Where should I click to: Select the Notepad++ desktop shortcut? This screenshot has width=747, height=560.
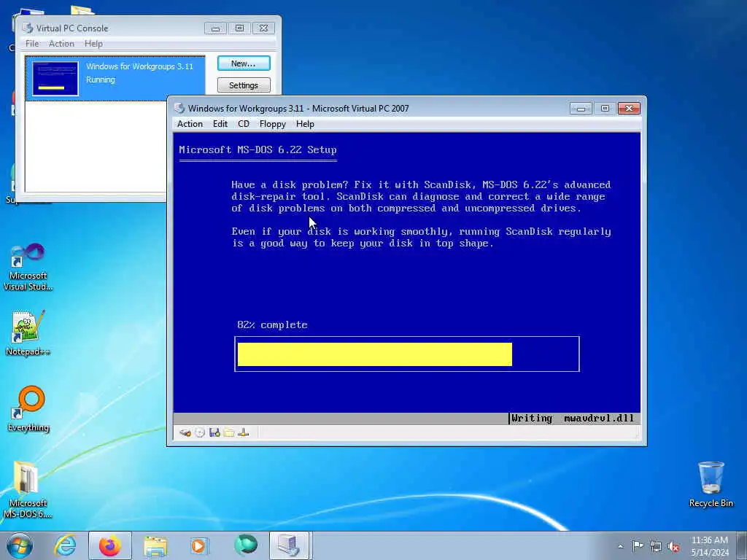tap(28, 333)
